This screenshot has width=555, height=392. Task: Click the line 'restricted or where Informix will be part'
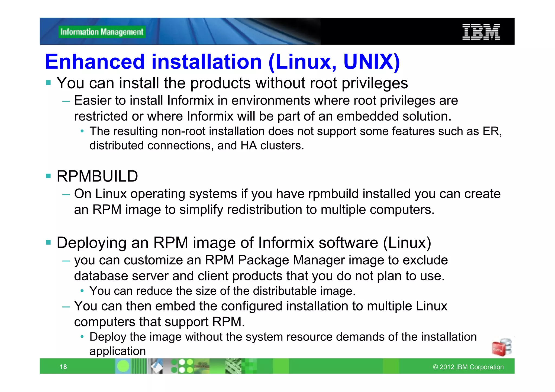(263, 116)
